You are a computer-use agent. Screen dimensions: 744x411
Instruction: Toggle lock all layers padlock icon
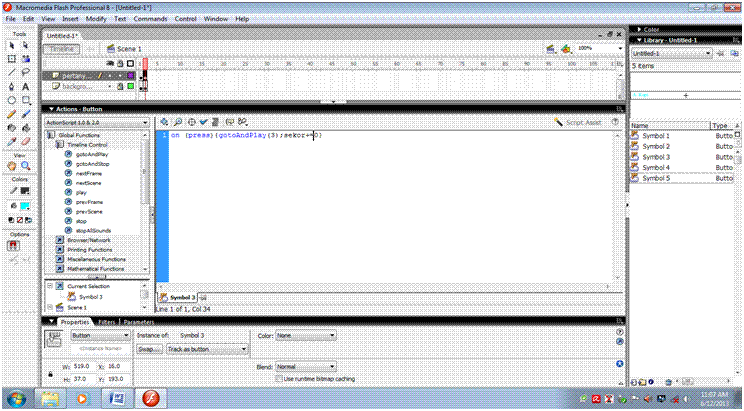[121, 63]
